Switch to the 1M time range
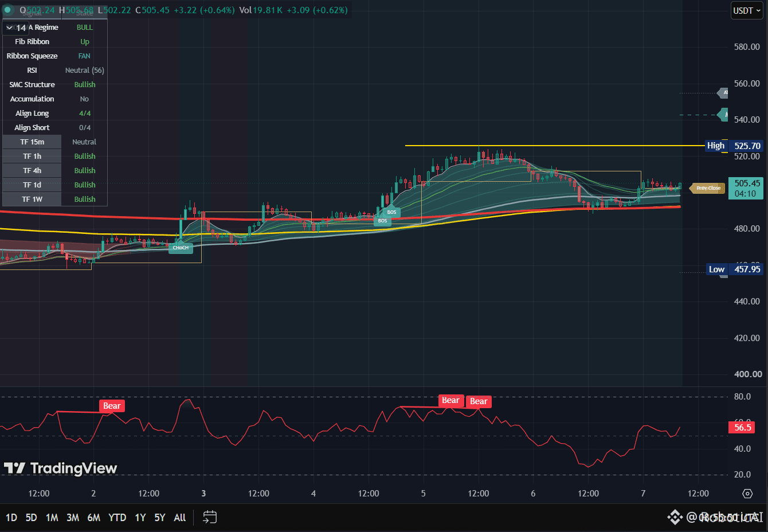The image size is (768, 532). [x=52, y=518]
